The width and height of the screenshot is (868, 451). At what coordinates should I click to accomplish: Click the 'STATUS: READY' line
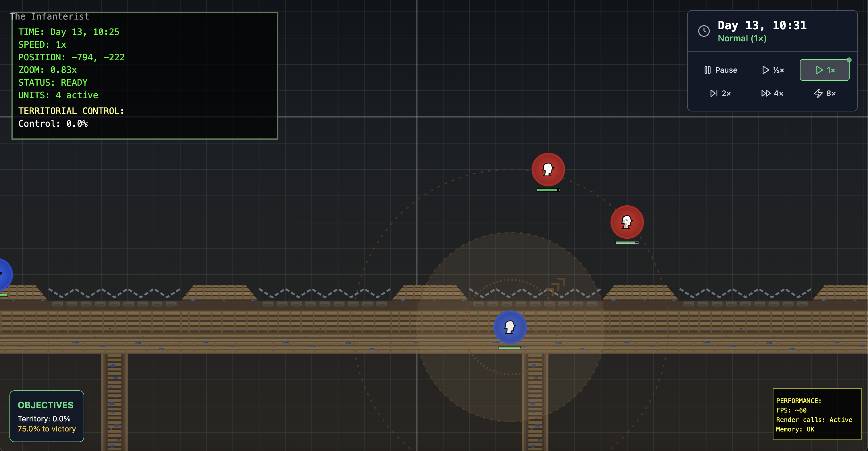[x=53, y=82]
